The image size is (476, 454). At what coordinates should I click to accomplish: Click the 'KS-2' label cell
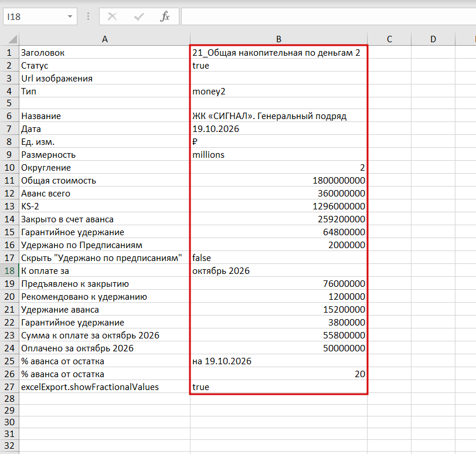pyautogui.click(x=105, y=206)
